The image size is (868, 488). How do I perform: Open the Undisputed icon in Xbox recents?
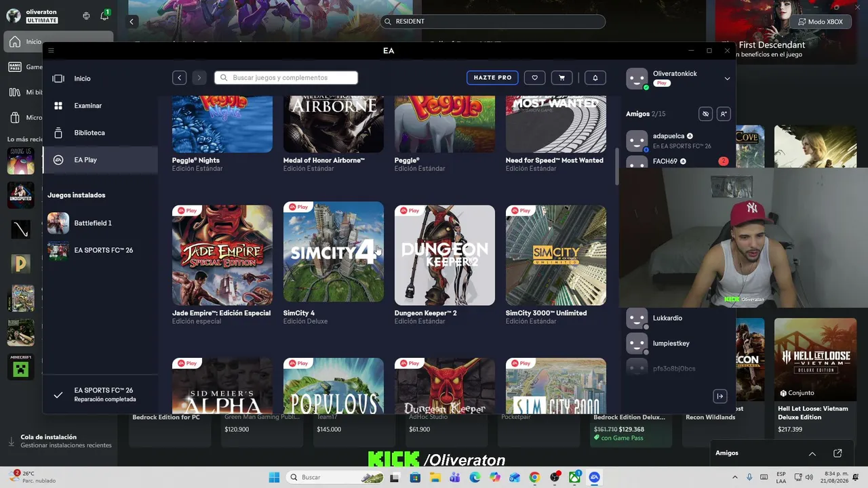tap(21, 195)
